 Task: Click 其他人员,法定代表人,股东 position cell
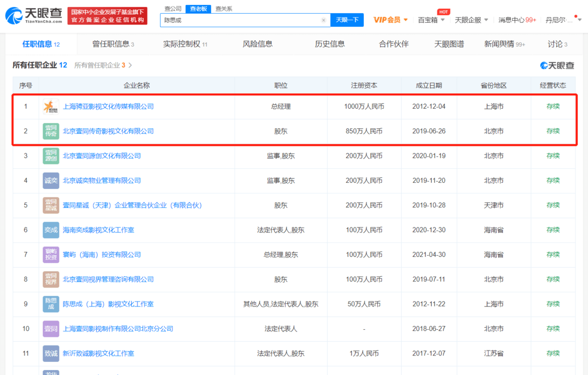[x=280, y=304]
